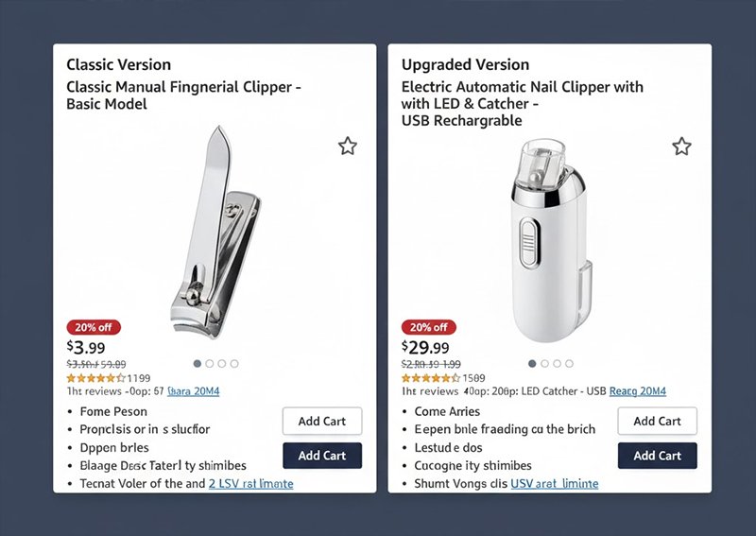Viewport: 756px width, 536px height.
Task: Click the white Add Cart button for Classic
Action: (321, 422)
